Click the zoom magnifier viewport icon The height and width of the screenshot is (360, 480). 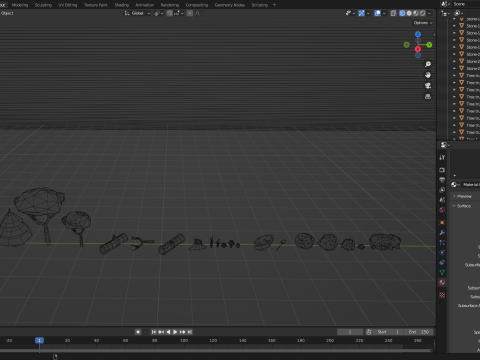[x=428, y=64]
